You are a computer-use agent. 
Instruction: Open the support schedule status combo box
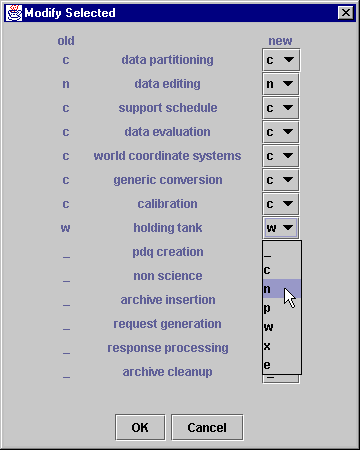(280, 108)
